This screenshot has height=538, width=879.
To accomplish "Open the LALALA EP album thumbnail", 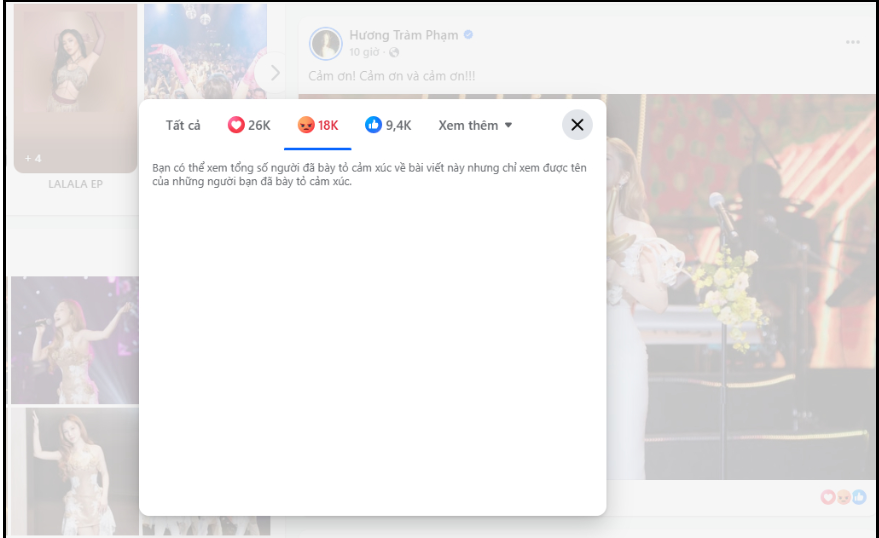I will coord(75,88).
